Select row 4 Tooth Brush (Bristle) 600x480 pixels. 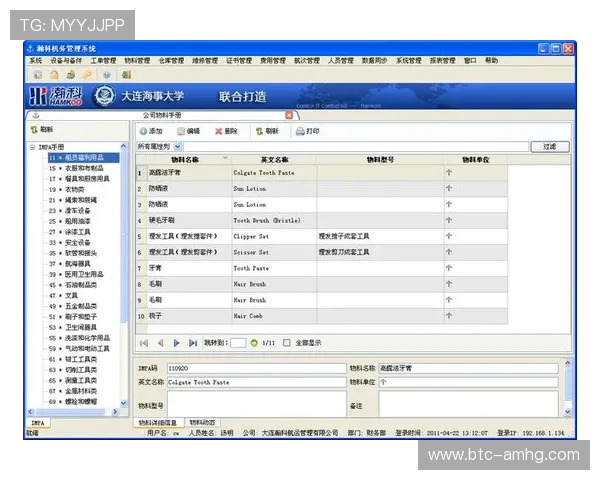[322, 220]
